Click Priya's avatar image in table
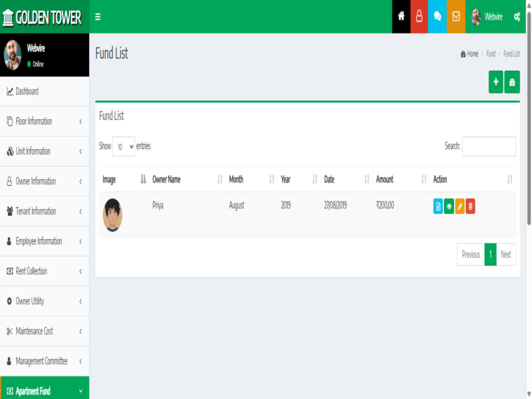 112,215
